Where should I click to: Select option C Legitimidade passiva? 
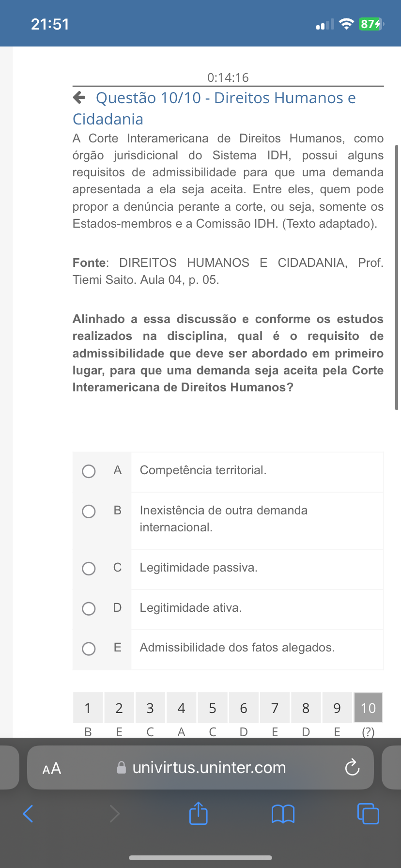point(89,568)
